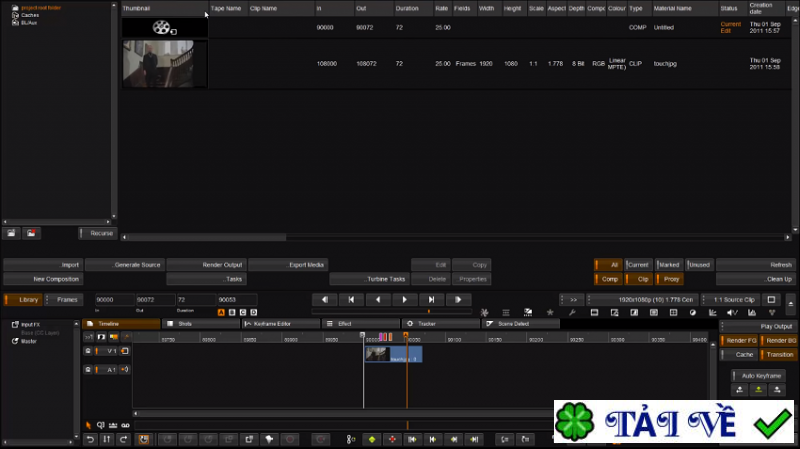The height and width of the screenshot is (449, 800).
Task: Click the undo arrow icon
Action: pos(90,439)
